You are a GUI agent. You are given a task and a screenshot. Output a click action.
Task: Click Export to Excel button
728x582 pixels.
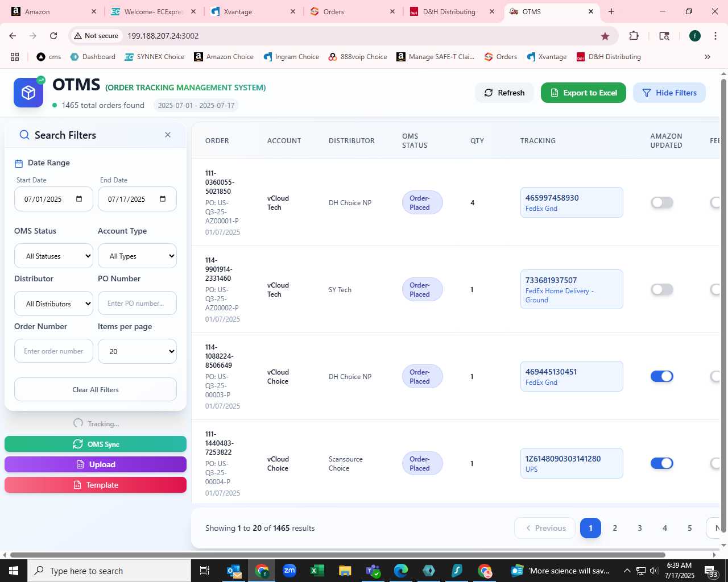(584, 93)
